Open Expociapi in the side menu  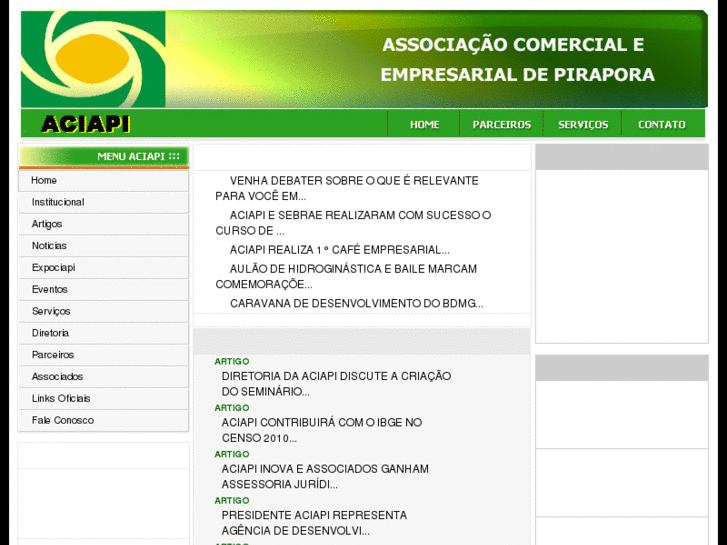point(103,268)
